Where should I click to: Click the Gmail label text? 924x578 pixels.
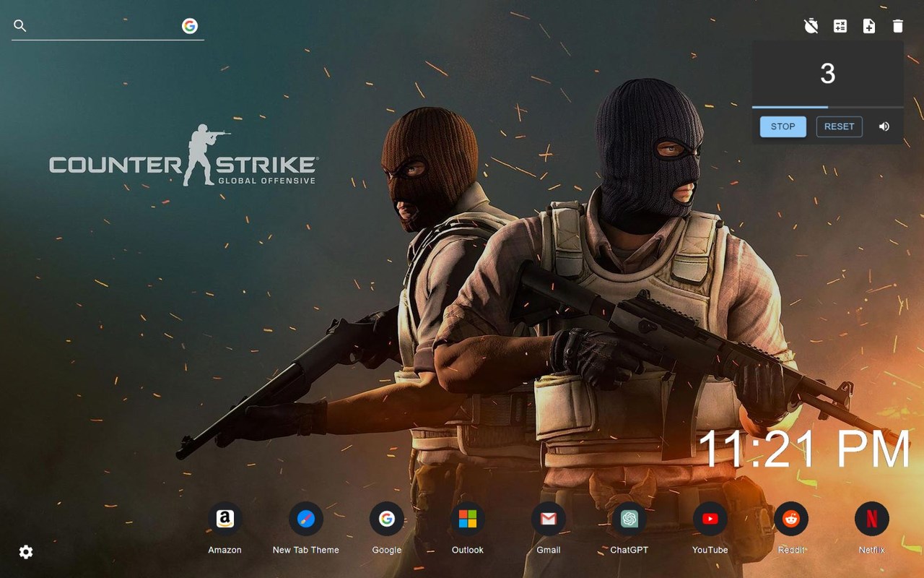(x=549, y=550)
